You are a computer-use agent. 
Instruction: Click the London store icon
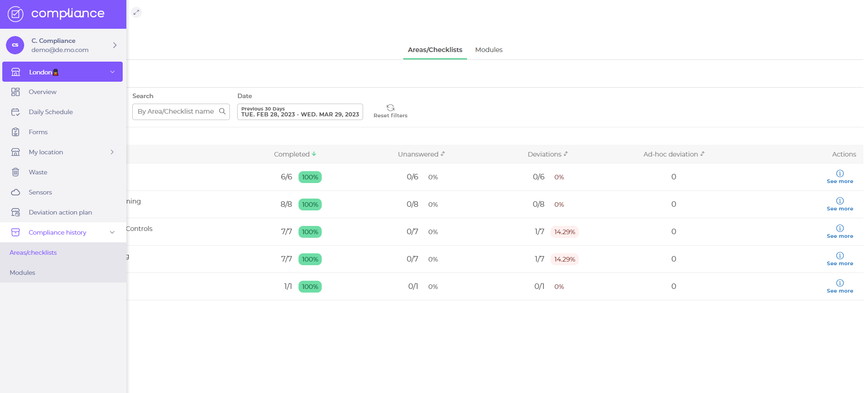pyautogui.click(x=16, y=72)
